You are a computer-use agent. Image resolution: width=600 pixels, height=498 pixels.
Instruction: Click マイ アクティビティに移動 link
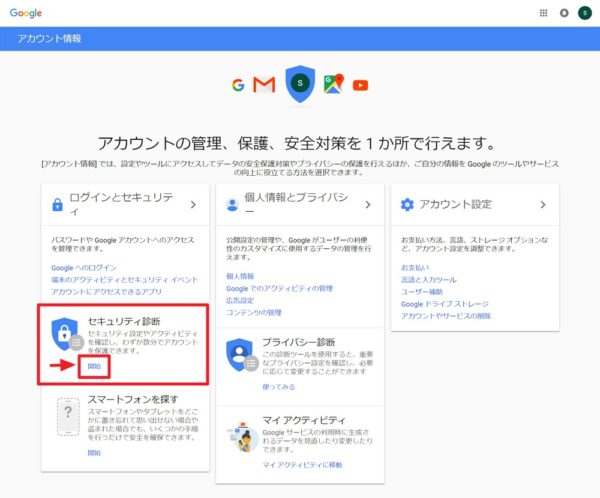pos(302,465)
